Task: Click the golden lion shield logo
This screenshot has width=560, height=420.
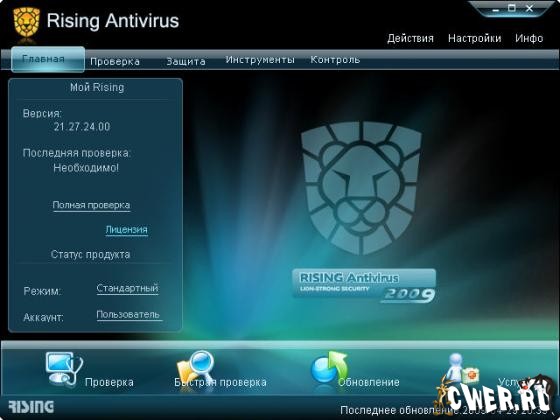Action: tap(26, 23)
